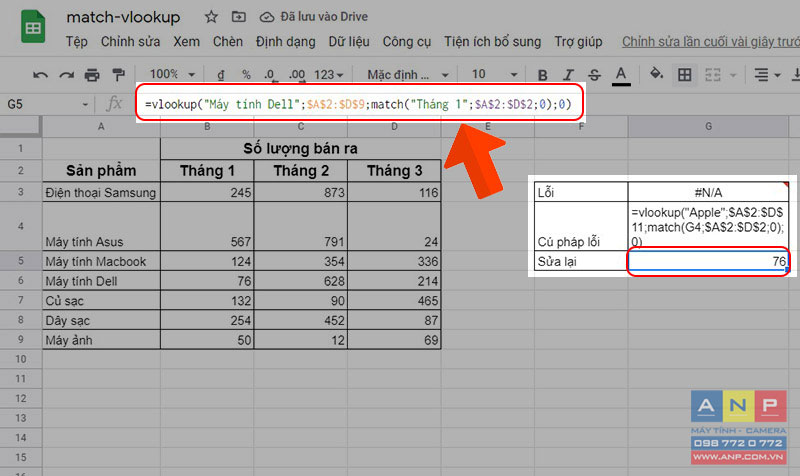
Task: Select column G header
Action: pos(709,127)
